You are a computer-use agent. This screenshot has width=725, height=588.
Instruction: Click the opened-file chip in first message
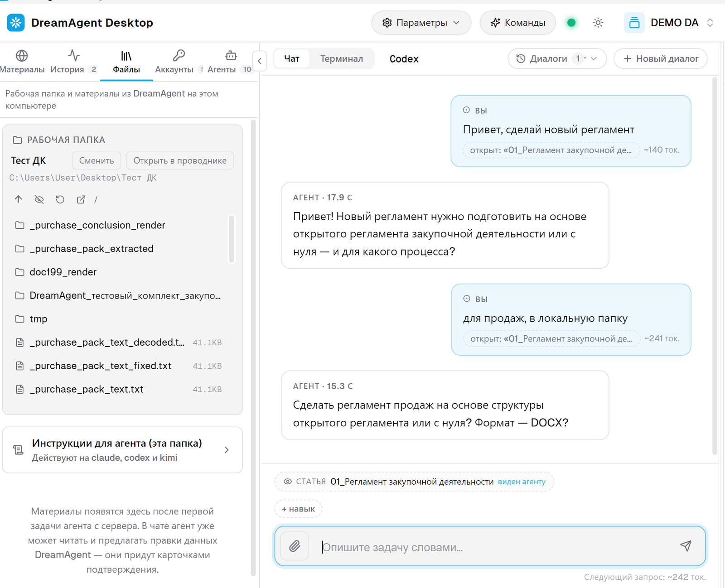(551, 150)
